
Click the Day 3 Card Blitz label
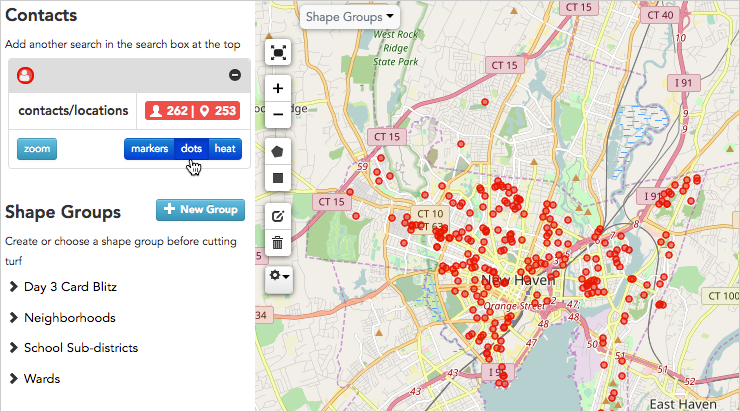click(x=70, y=287)
